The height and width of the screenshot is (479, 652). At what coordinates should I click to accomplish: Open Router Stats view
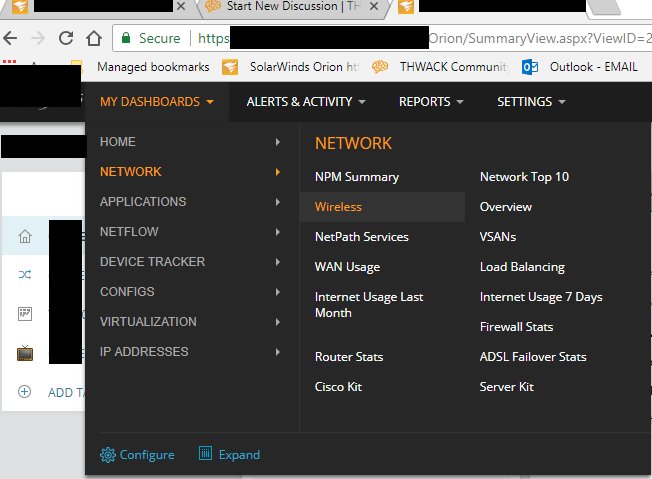tap(349, 357)
